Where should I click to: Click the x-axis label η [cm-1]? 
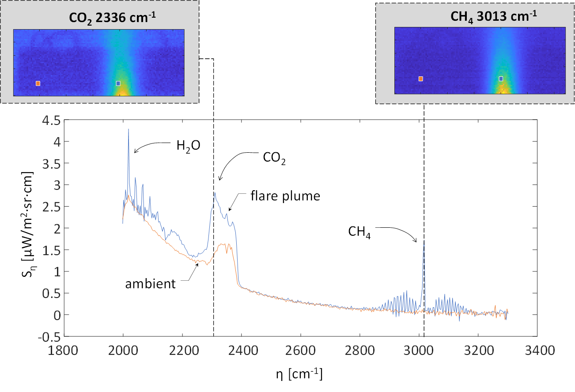[299, 374]
